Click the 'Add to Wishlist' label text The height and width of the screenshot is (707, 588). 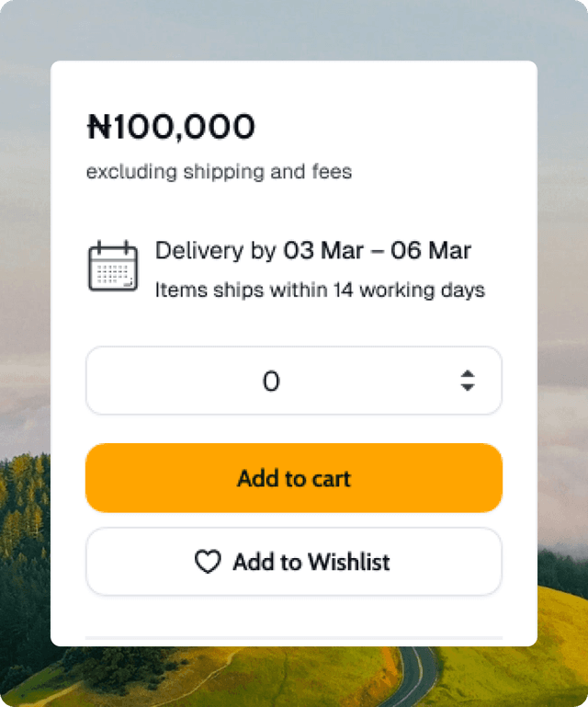311,562
